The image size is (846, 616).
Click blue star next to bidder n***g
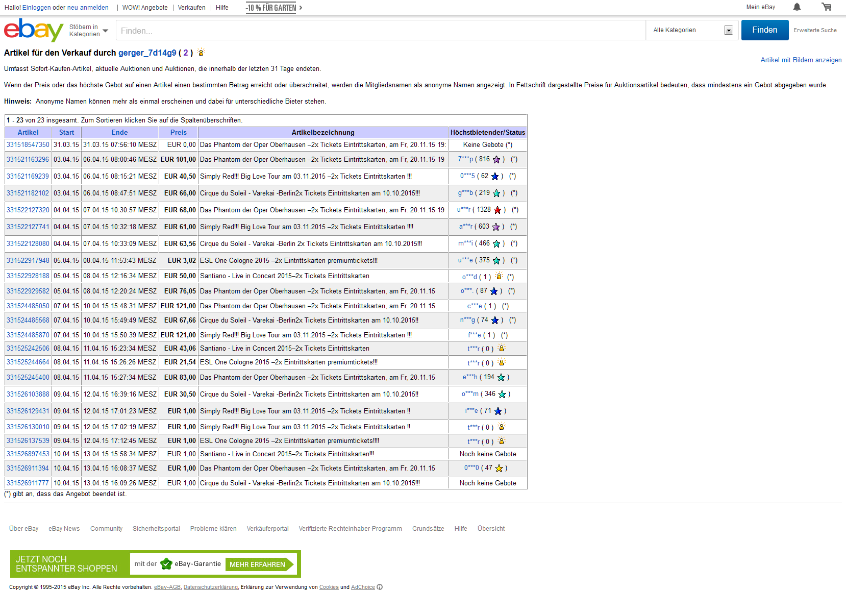495,321
